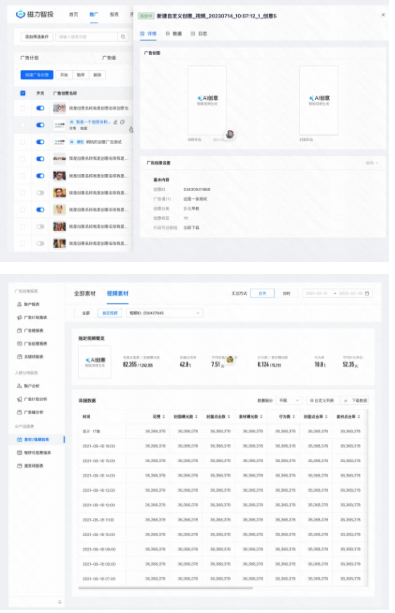Click the sort arrows in the 花费 column header
Image resolution: width=395 pixels, height=613 pixels.
(x=164, y=416)
